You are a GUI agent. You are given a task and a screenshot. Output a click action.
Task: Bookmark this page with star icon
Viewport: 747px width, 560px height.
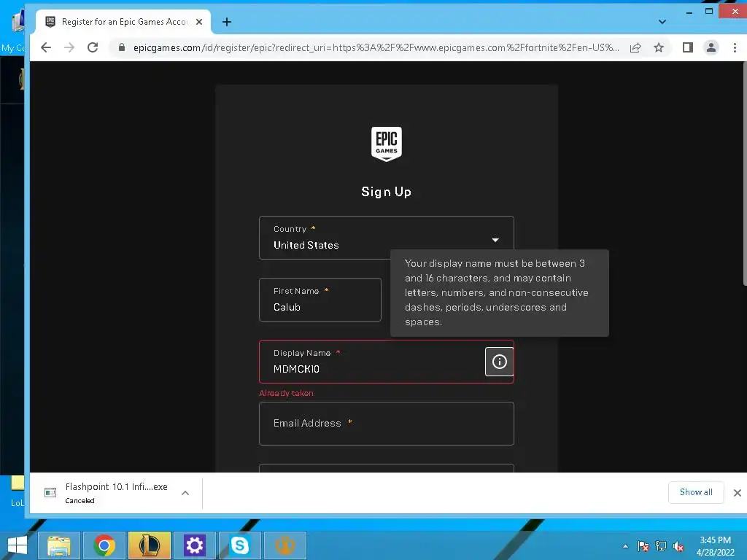coord(659,47)
